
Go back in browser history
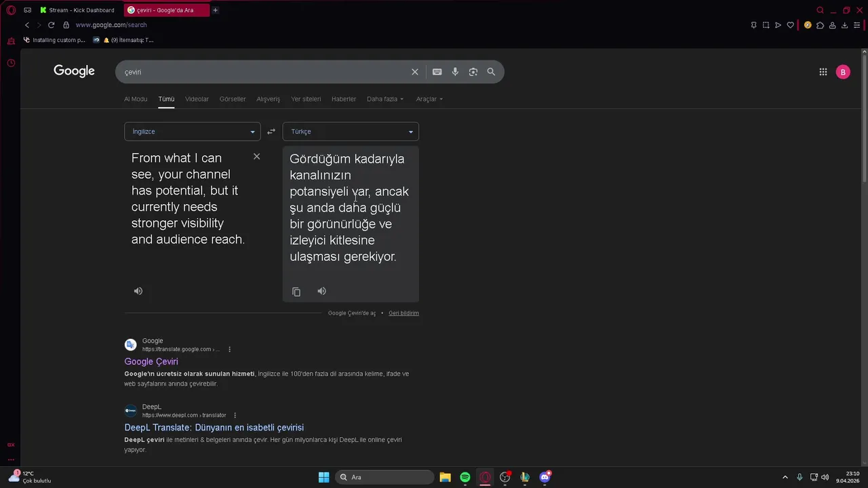[26, 25]
